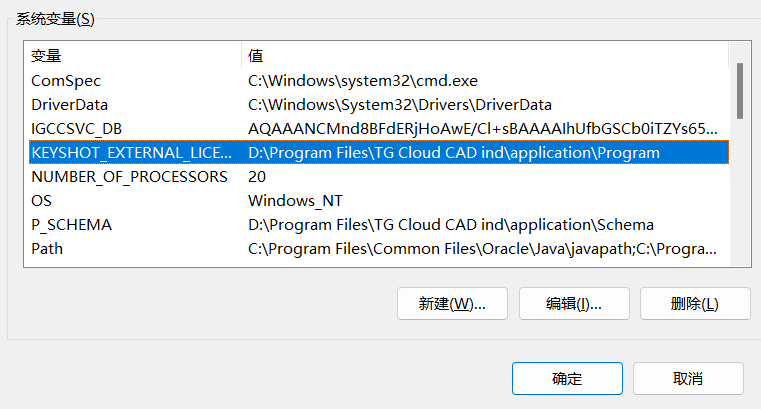Select the DriverData variable row
This screenshot has width=761, height=409.
379,105
